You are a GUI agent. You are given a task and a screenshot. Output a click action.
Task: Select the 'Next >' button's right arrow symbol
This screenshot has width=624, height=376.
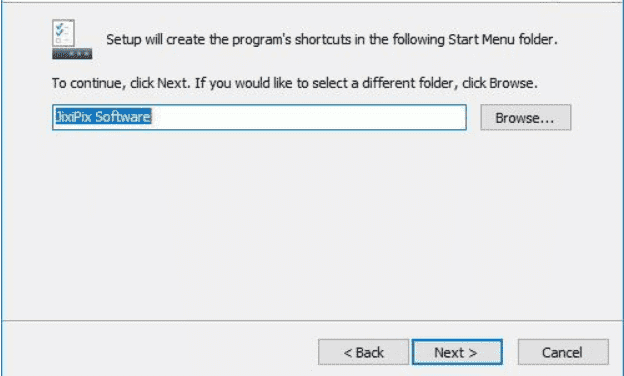pyautogui.click(x=473, y=353)
